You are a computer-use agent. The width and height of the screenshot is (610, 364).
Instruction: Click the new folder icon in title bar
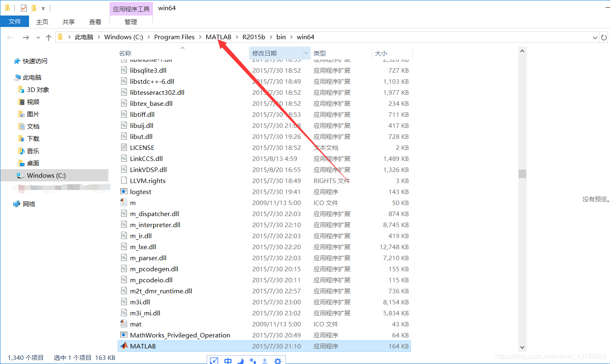[x=34, y=8]
